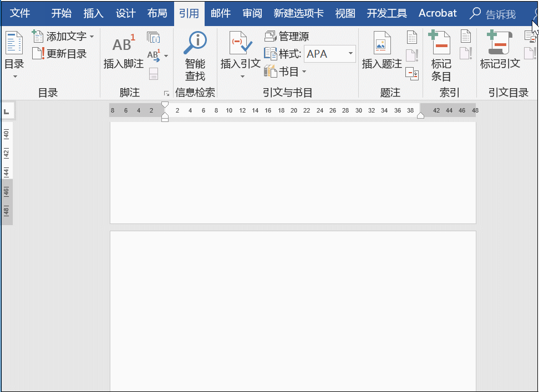Click 告诉我 search box text
This screenshot has height=392, width=539.
(501, 14)
